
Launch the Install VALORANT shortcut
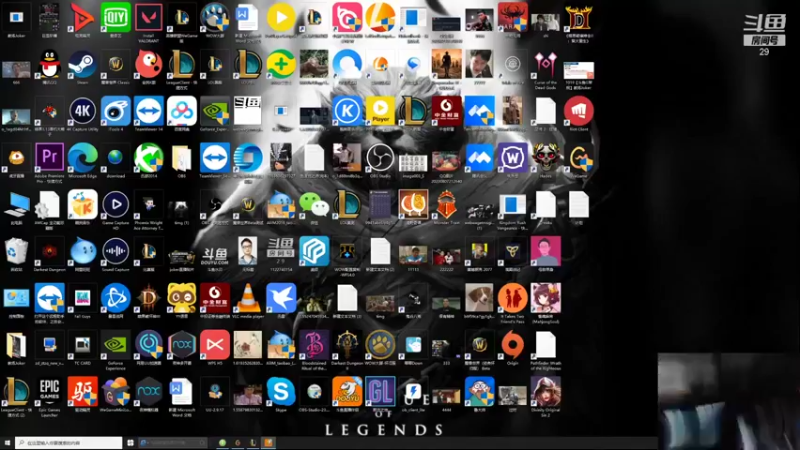[x=148, y=17]
